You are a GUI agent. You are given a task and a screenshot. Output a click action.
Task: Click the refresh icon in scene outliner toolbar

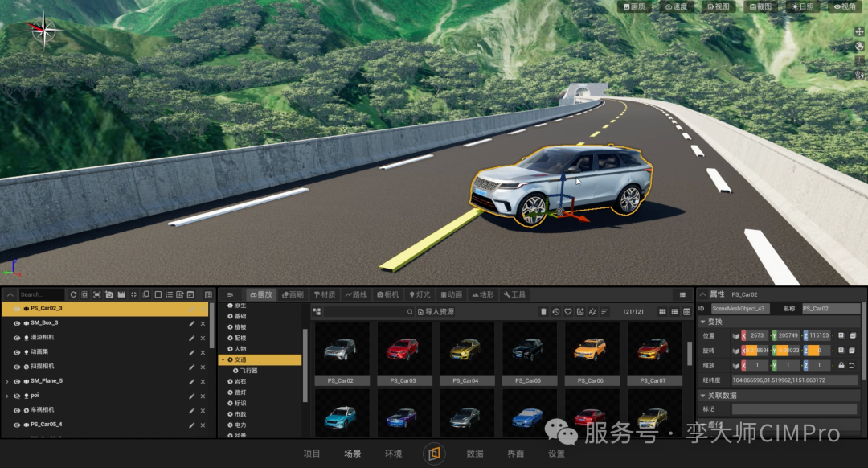point(73,294)
